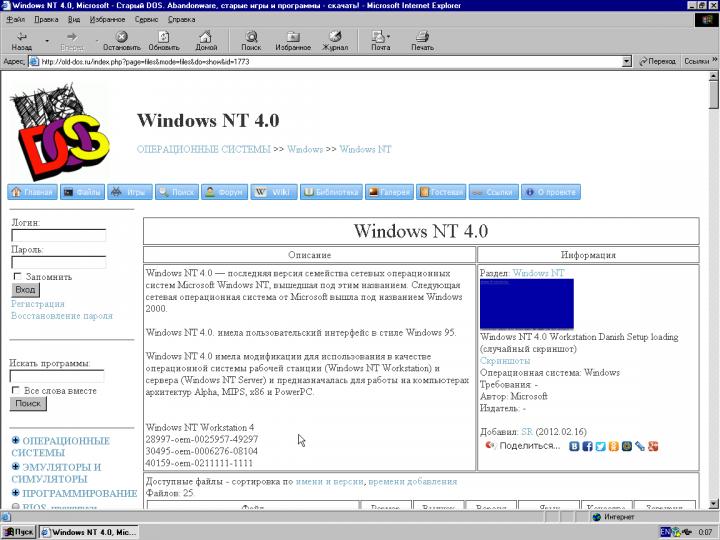Click the EN language indicator in tray

665,532
